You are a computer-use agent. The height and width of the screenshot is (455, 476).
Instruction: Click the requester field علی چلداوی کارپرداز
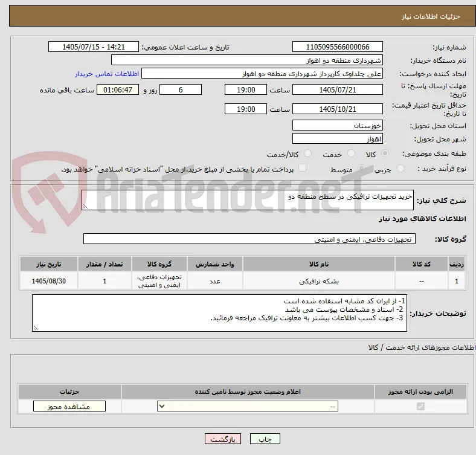click(x=262, y=74)
